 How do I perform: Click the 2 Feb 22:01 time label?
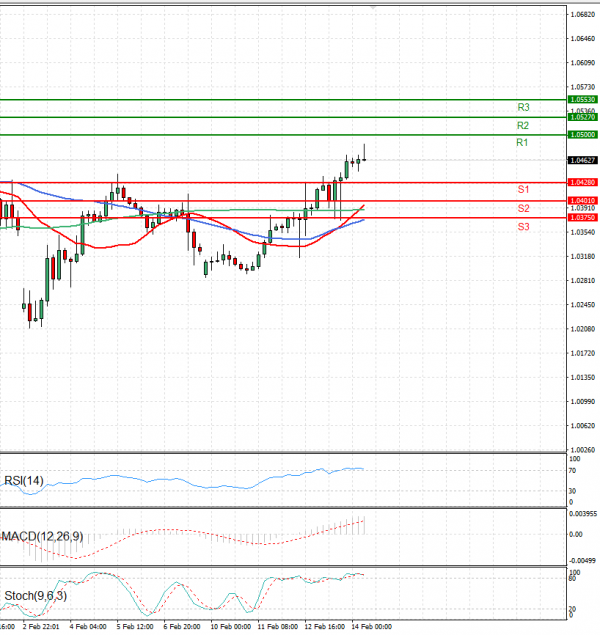pos(41,626)
